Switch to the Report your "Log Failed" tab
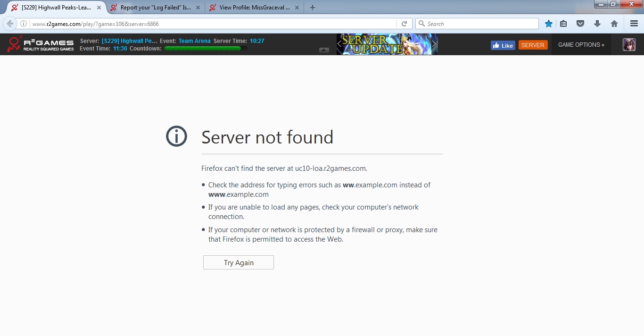This screenshot has width=644, height=336. (x=155, y=8)
